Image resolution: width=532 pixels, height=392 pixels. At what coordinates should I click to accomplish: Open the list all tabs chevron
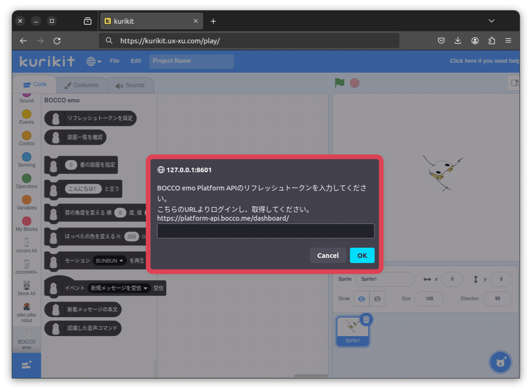[x=491, y=21]
